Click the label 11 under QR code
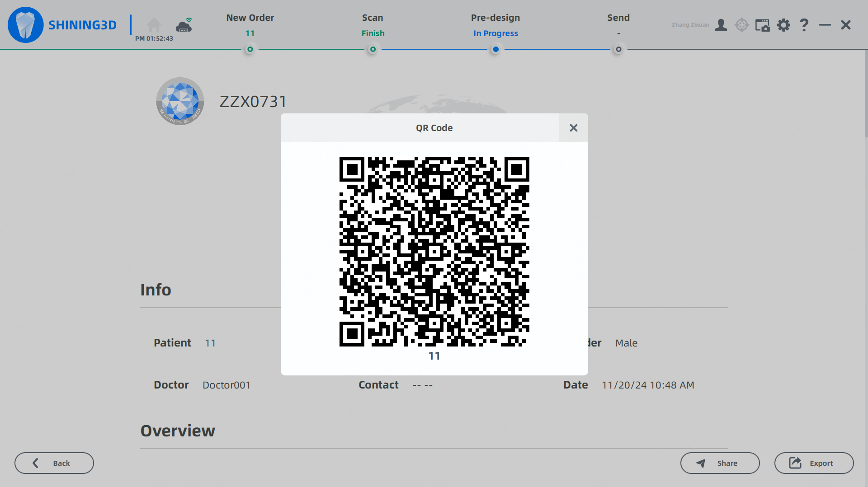Screen dimensions: 868x487 coord(434,356)
